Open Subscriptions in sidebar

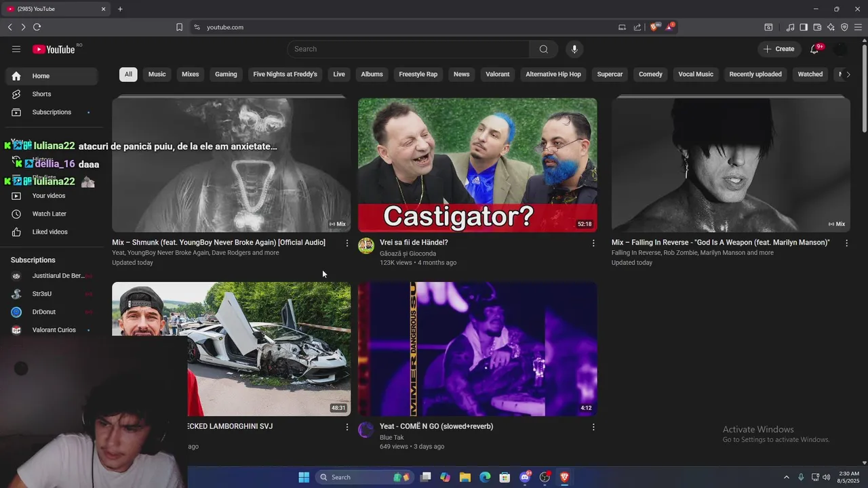click(52, 112)
